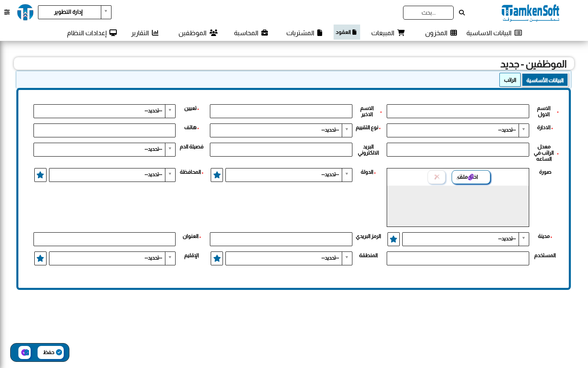Image resolution: width=588 pixels, height=368 pixels.
Task: Open the الادارة dropdown
Action: click(458, 130)
